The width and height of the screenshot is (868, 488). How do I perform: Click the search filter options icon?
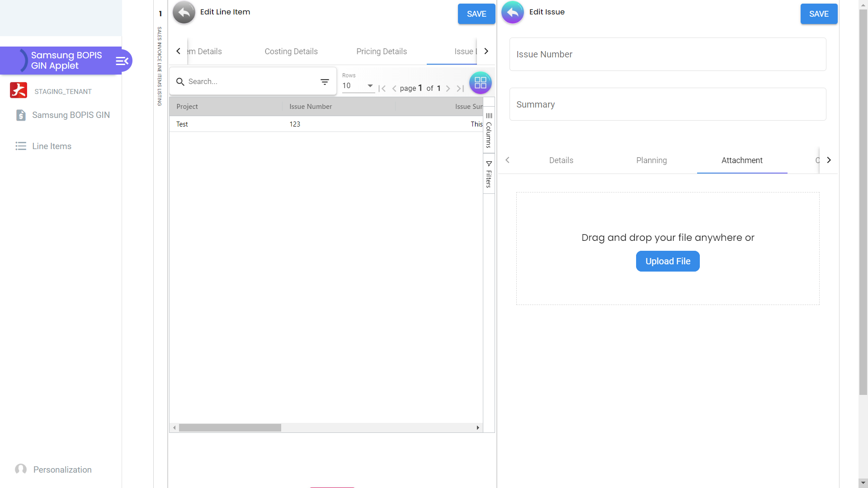tap(325, 82)
